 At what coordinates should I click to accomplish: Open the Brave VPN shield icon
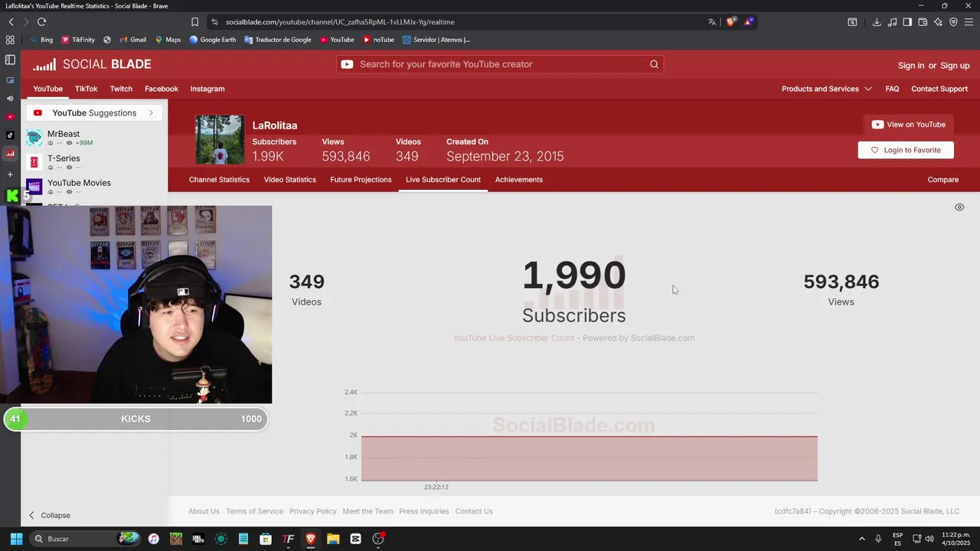[x=953, y=22]
